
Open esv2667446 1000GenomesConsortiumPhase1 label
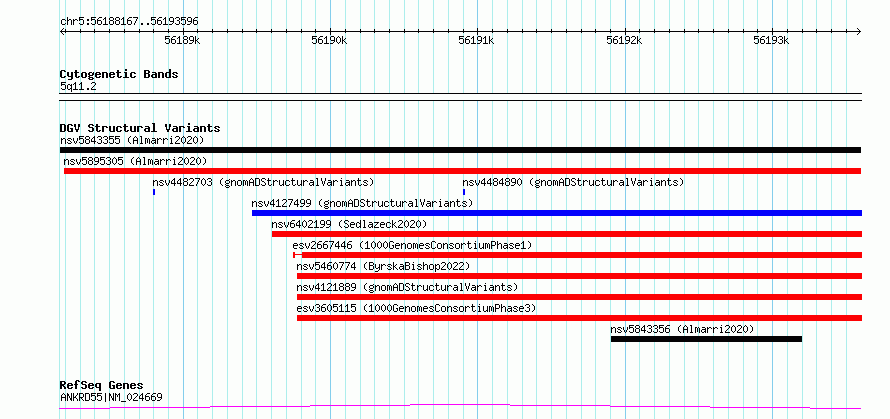(413, 245)
